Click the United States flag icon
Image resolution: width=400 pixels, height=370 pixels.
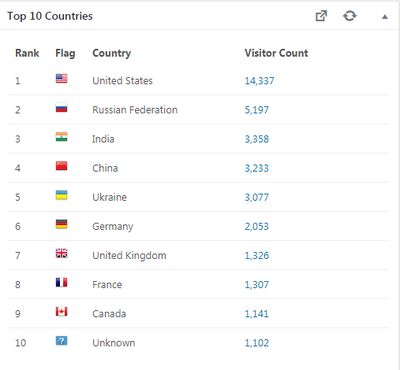61,79
